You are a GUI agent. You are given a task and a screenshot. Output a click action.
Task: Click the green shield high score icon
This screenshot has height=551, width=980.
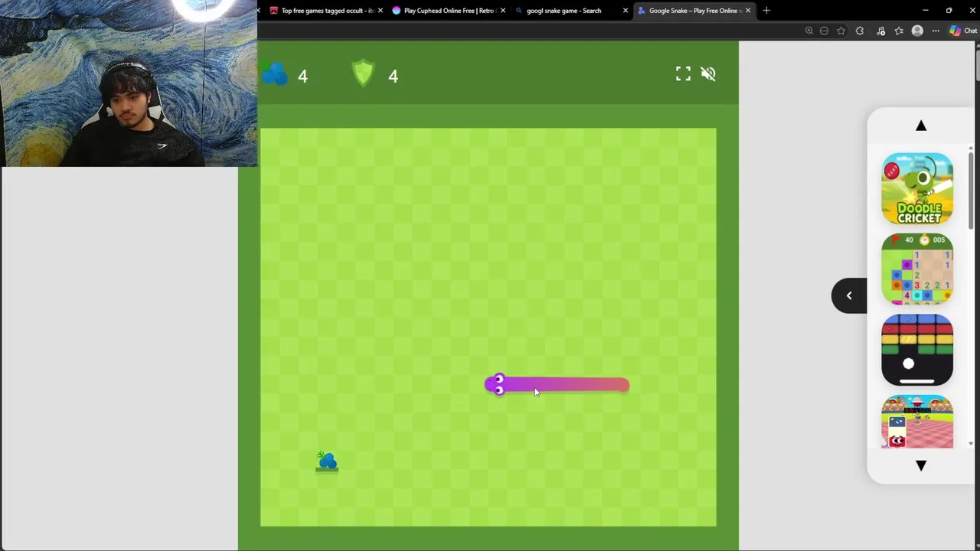coord(363,73)
